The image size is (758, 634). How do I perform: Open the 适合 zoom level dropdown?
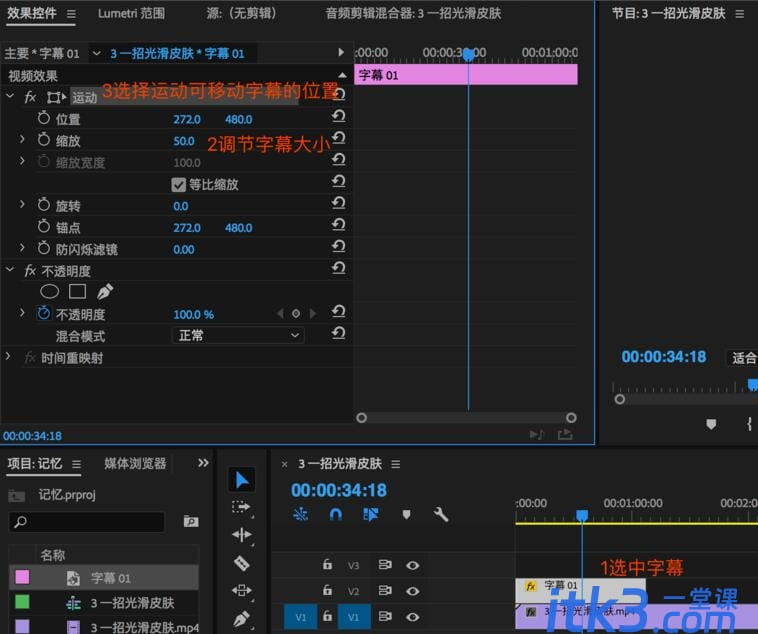(x=742, y=358)
